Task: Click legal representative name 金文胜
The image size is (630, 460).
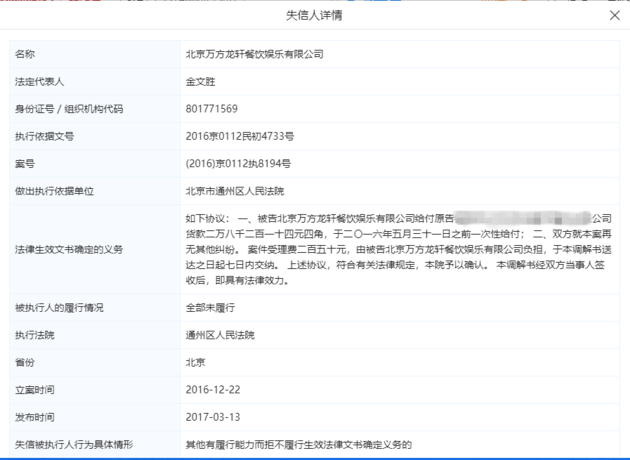Action: click(x=200, y=82)
